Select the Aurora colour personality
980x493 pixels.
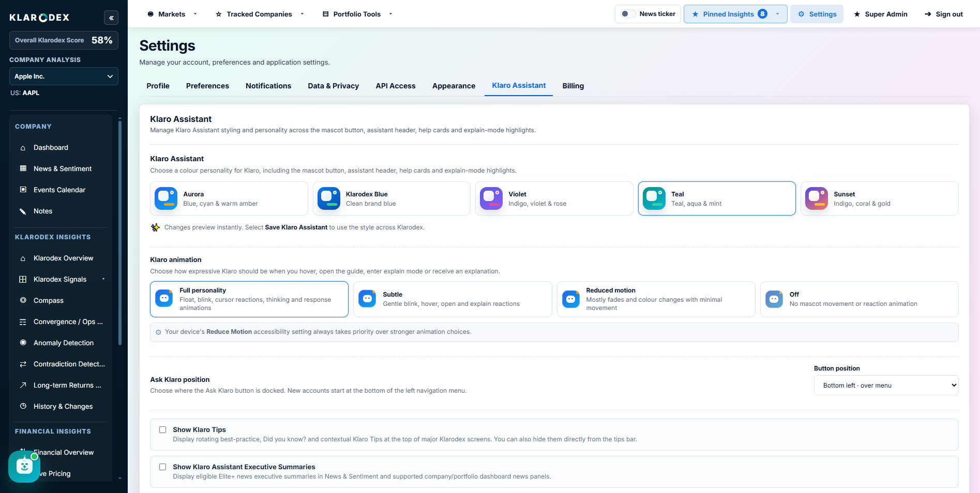tap(229, 198)
